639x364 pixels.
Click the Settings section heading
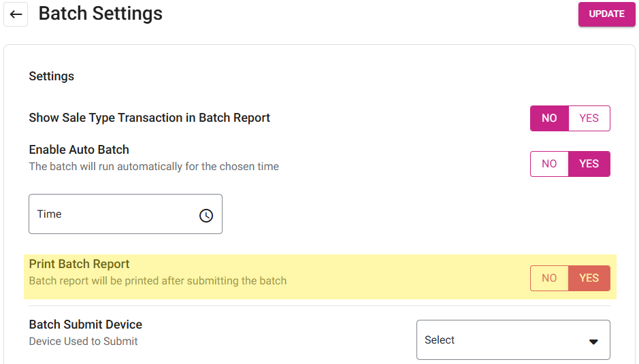tap(52, 76)
